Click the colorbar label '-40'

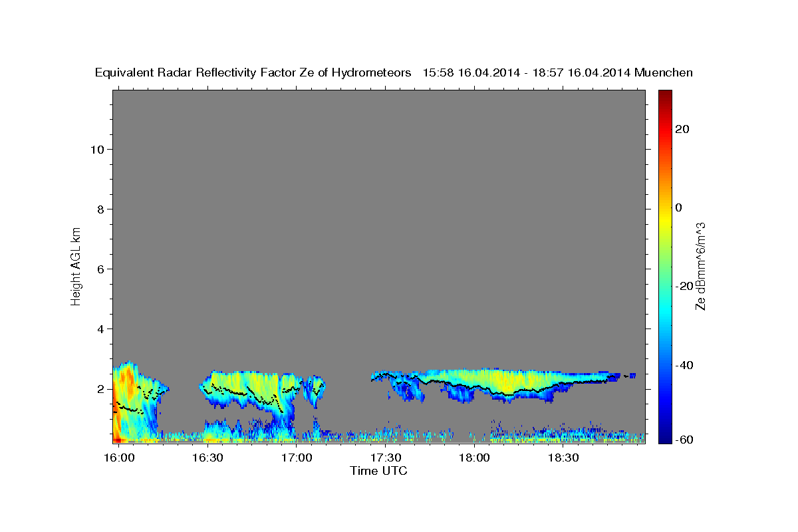pyautogui.click(x=683, y=365)
